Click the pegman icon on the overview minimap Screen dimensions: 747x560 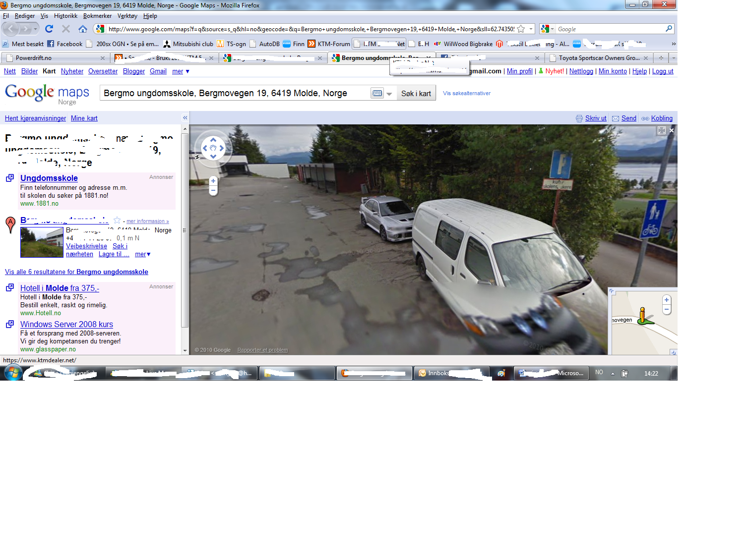pos(642,314)
